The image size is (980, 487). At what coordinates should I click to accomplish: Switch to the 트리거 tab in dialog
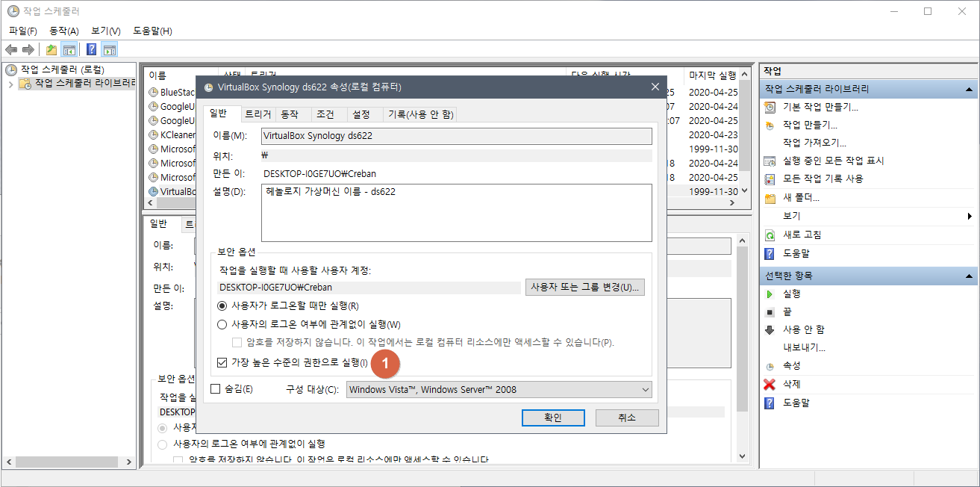click(x=258, y=114)
